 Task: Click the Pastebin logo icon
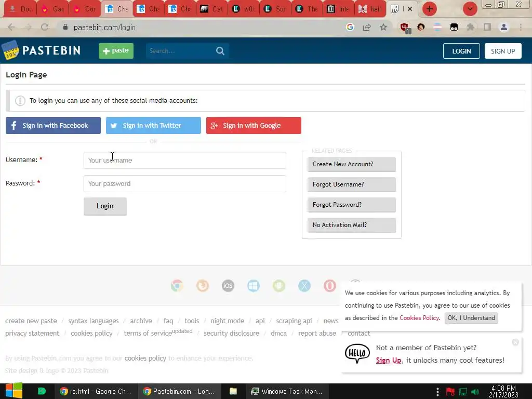(10, 50)
